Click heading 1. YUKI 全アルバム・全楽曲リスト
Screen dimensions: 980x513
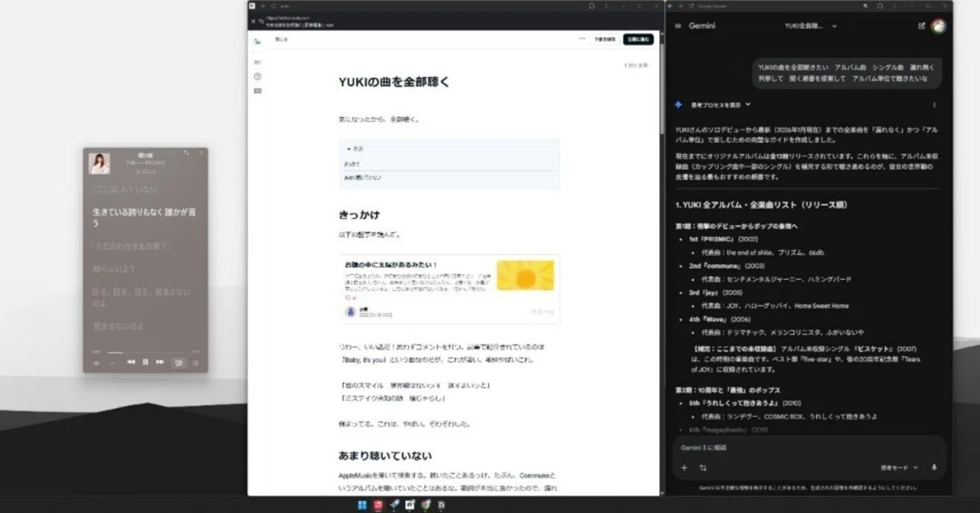761,205
